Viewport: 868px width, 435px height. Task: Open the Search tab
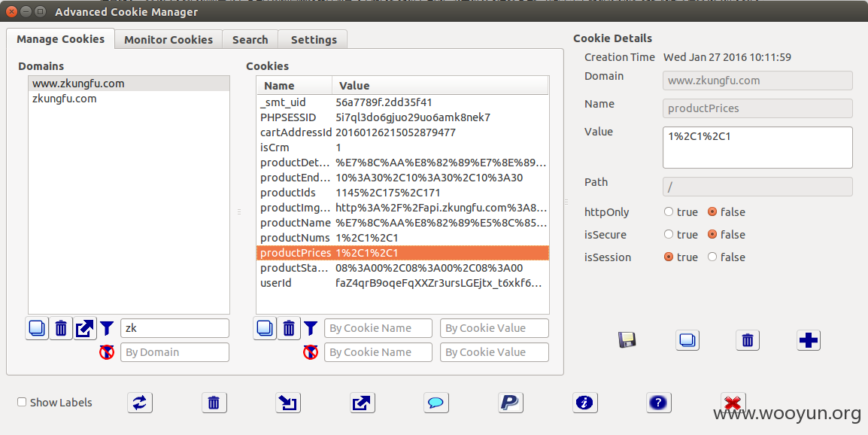(x=250, y=39)
